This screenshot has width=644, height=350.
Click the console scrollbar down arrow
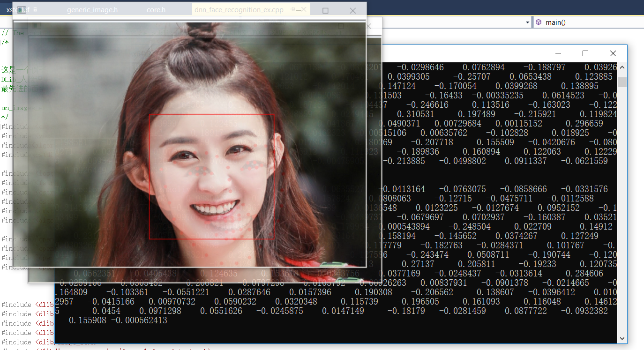pos(622,338)
